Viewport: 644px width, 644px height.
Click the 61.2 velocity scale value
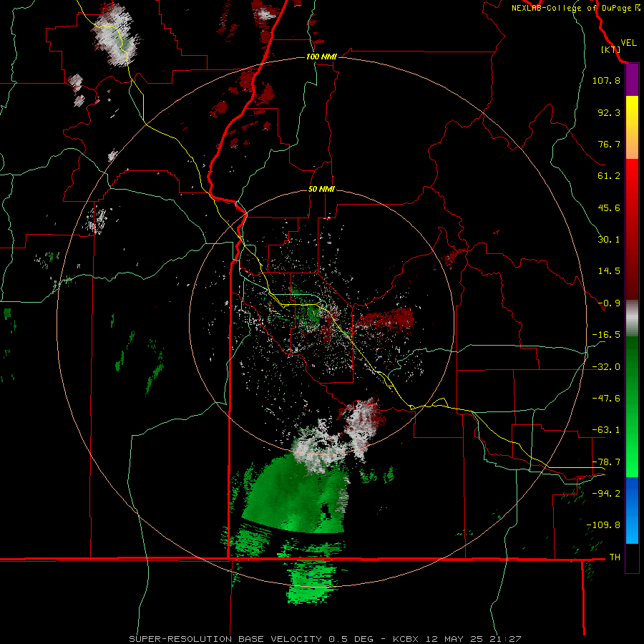tap(609, 176)
